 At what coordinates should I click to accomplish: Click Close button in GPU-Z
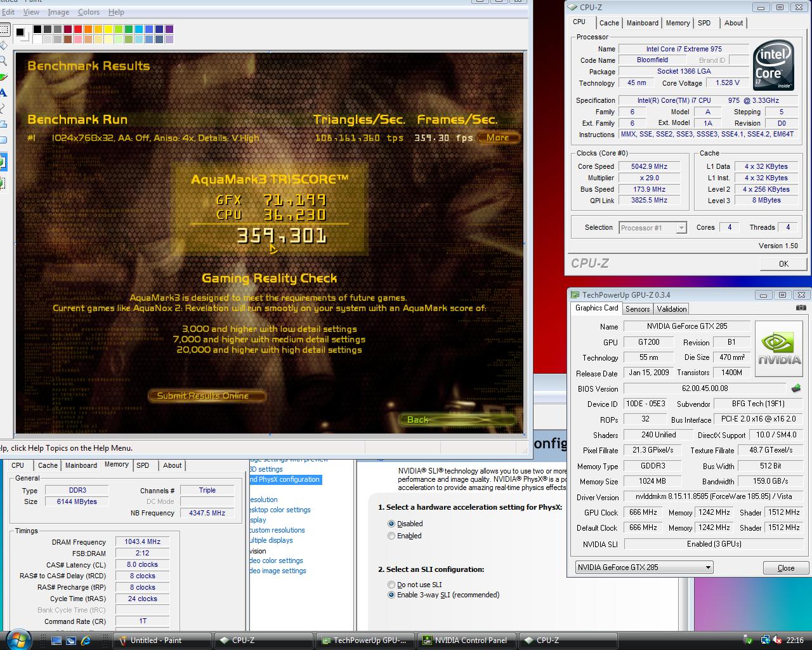coord(785,568)
